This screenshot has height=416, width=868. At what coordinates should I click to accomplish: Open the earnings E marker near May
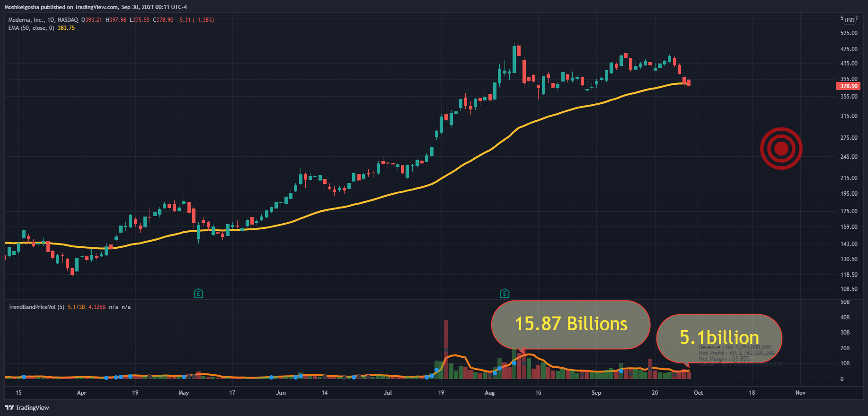pos(198,294)
